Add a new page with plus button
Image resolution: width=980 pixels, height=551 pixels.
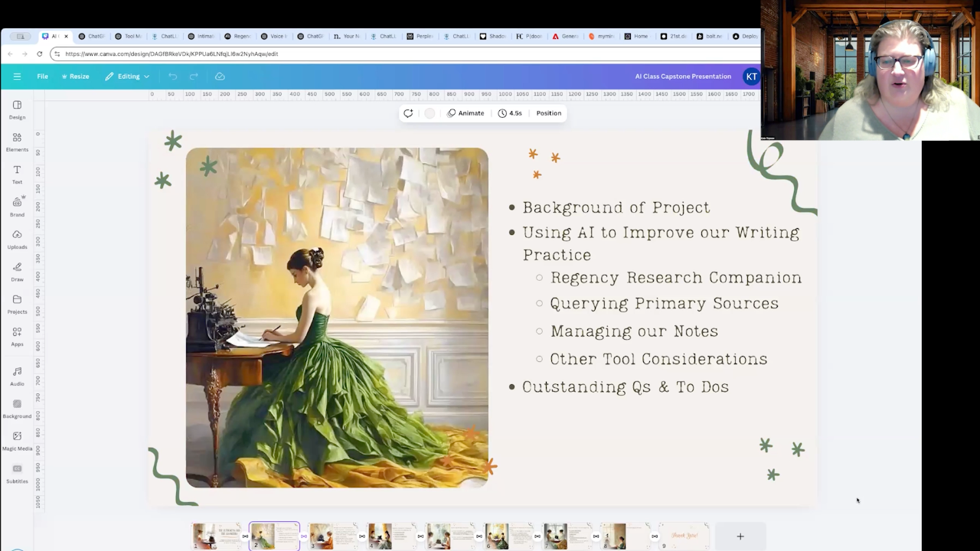click(x=740, y=536)
